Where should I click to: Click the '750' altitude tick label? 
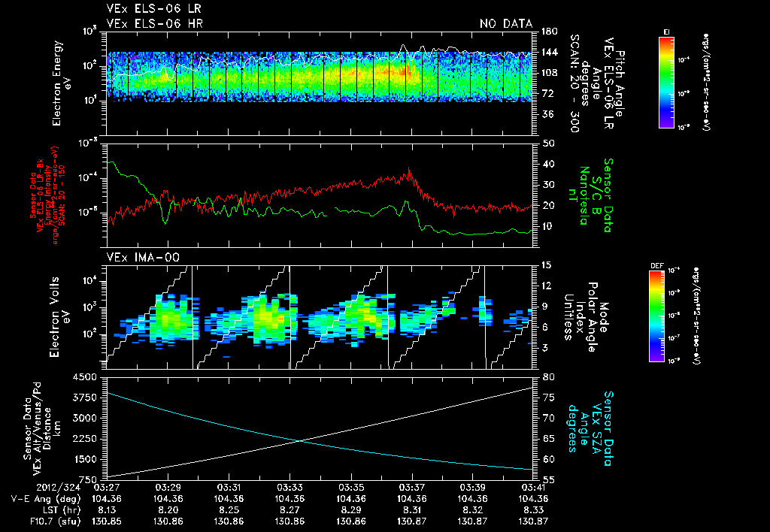tap(87, 479)
